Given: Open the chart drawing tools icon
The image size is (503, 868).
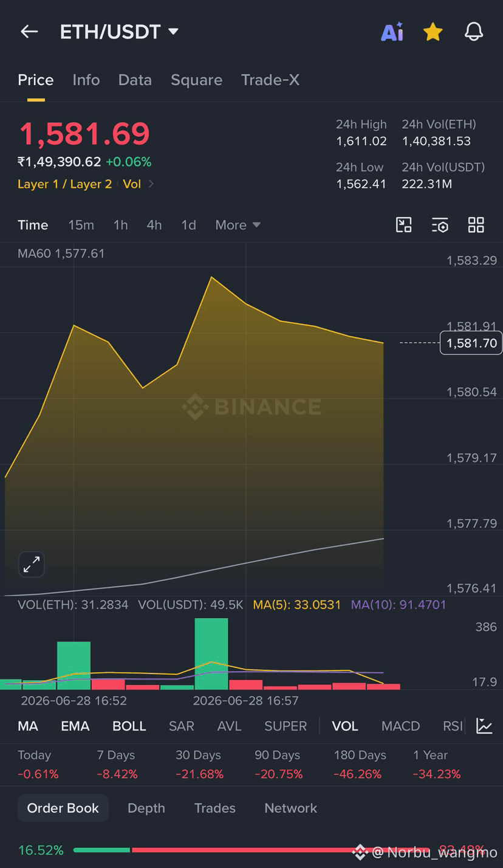Looking at the screenshot, I should [404, 225].
